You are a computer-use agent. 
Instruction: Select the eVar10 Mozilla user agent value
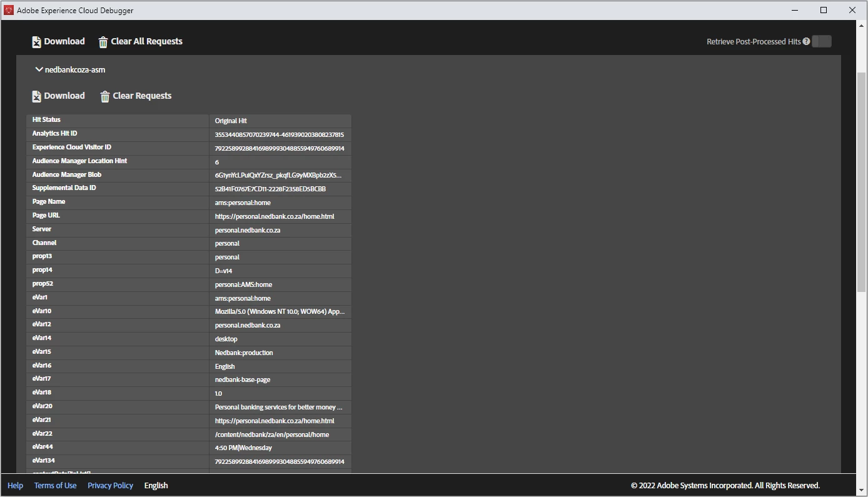280,311
